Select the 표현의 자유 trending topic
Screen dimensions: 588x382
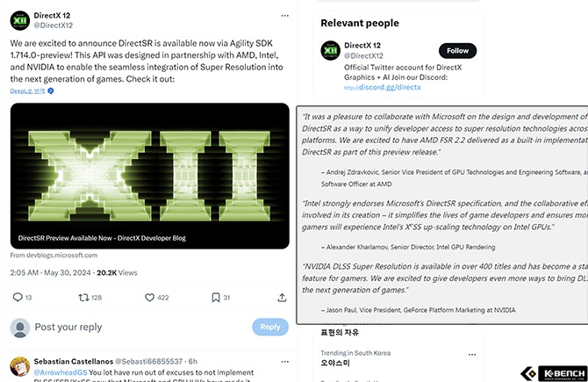pos(338,335)
